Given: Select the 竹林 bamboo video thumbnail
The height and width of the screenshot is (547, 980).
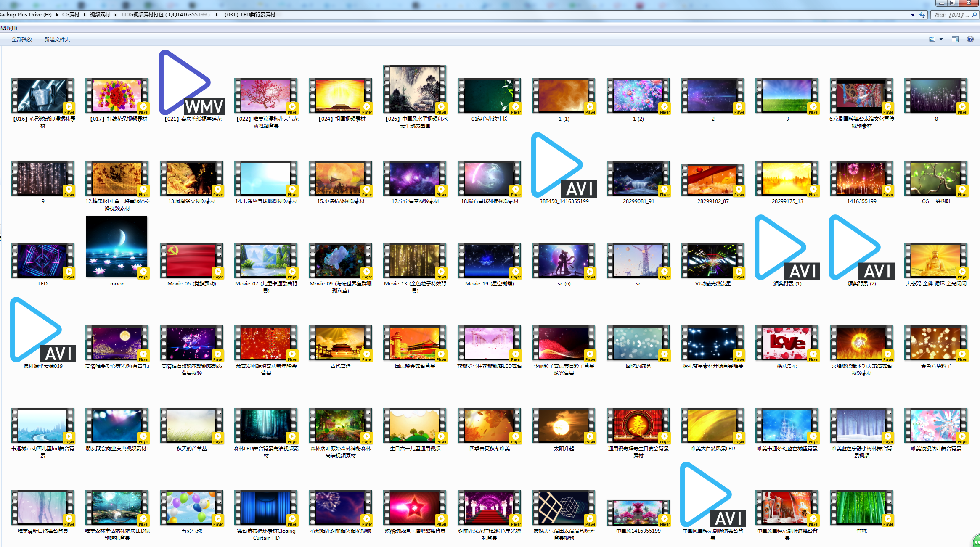Looking at the screenshot, I should (861, 508).
